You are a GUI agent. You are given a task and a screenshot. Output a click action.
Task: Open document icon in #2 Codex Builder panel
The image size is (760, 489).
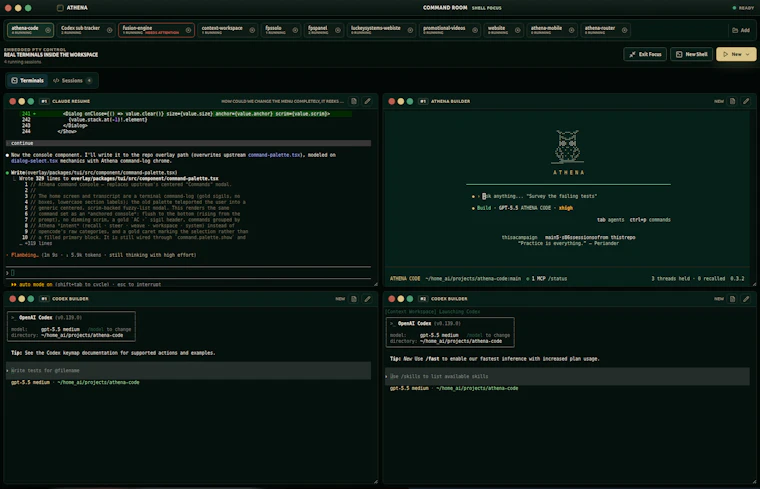coord(732,299)
